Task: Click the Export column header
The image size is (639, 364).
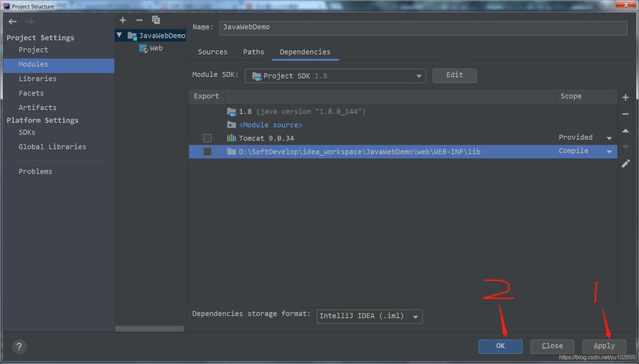Action: [206, 97]
